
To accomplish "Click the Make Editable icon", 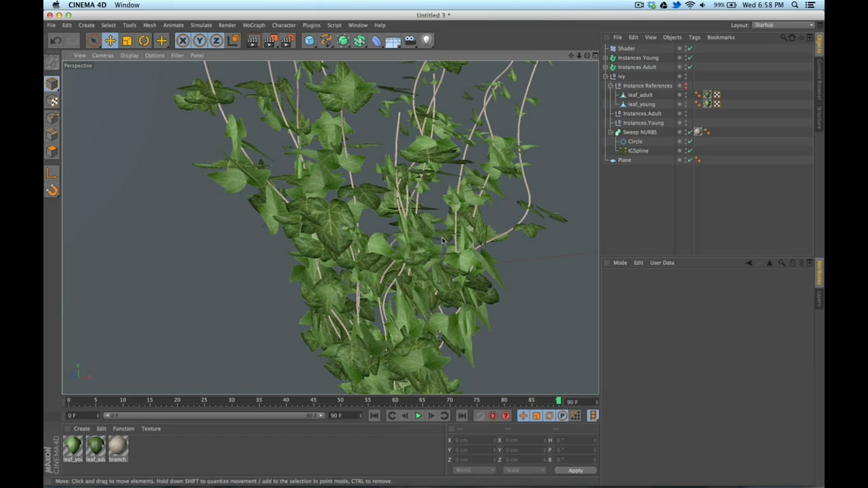I will point(52,62).
